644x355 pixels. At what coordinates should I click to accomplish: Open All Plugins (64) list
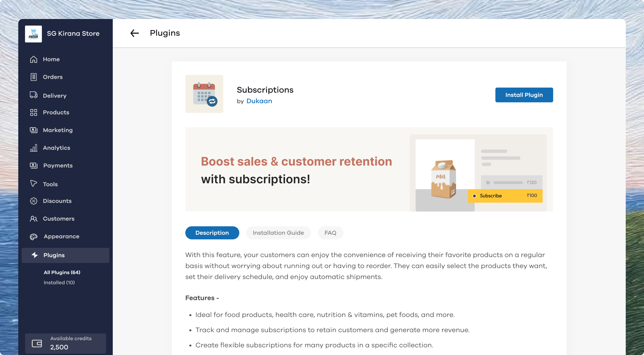pos(62,272)
